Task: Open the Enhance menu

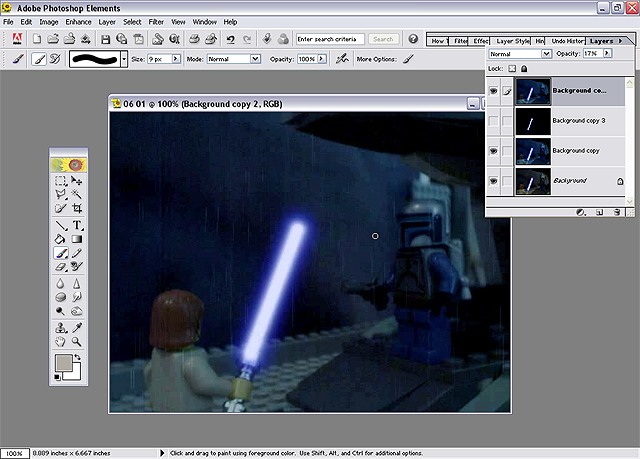Action: (78, 22)
